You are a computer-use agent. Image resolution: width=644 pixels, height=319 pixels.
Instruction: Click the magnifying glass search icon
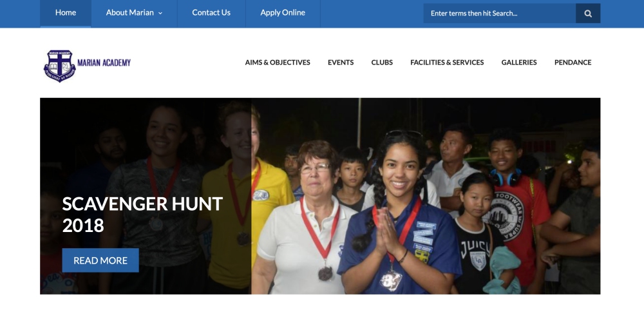tap(588, 13)
